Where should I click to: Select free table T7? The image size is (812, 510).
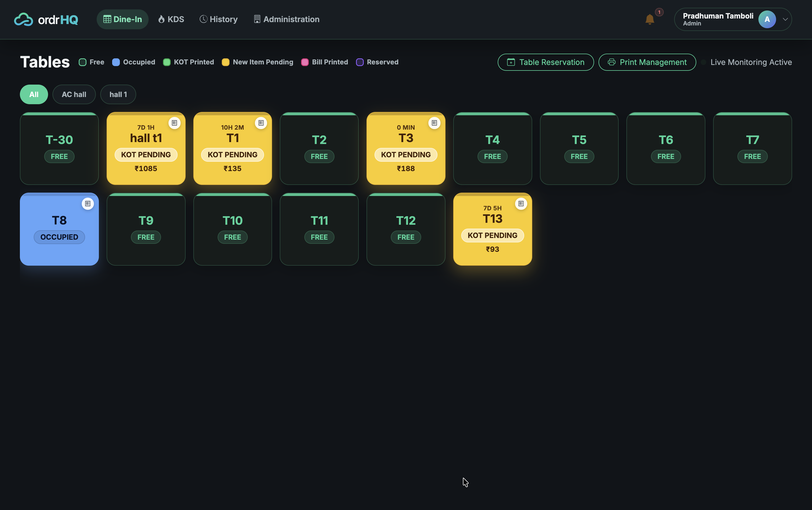[752, 148]
